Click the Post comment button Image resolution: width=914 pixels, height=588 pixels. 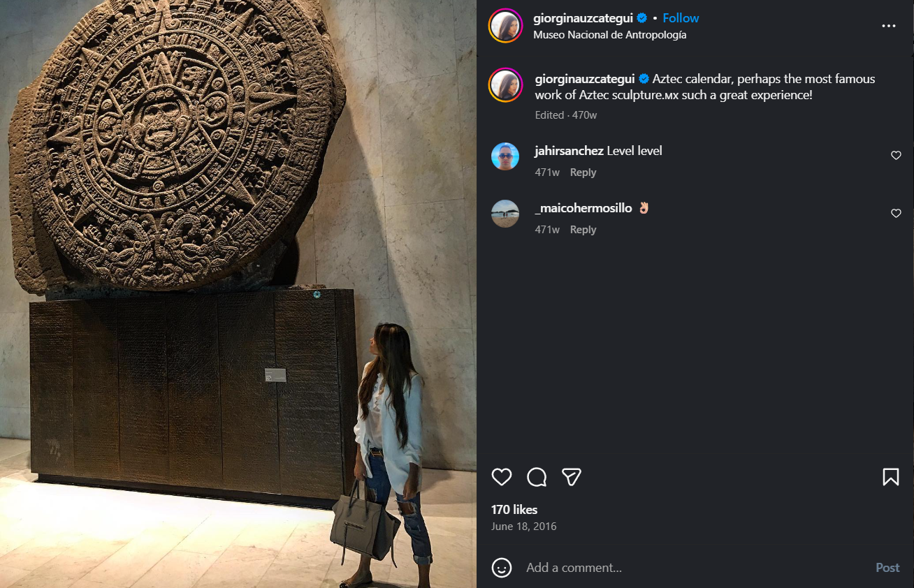point(887,568)
